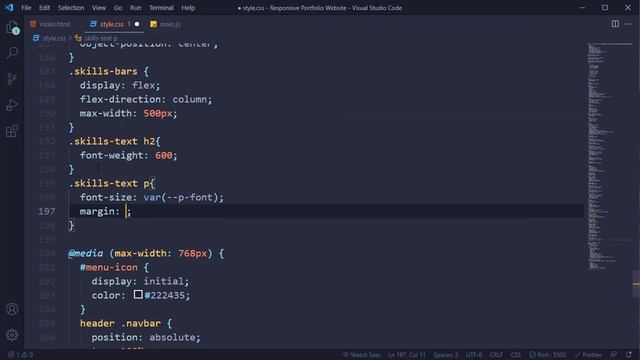Click the header .navbar selector

[120, 323]
